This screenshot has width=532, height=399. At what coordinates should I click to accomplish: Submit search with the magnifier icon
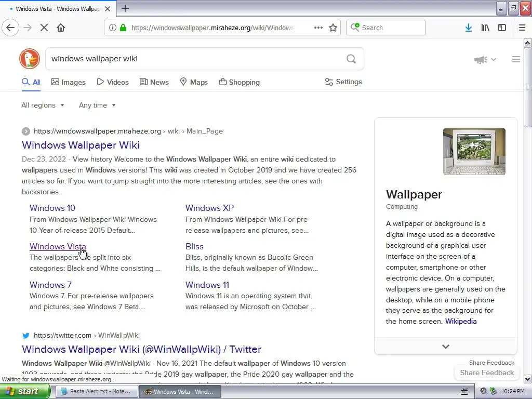pos(351,59)
